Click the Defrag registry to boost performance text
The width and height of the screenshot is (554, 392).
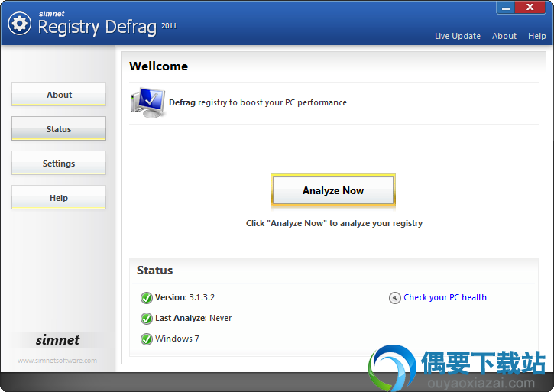tap(258, 102)
